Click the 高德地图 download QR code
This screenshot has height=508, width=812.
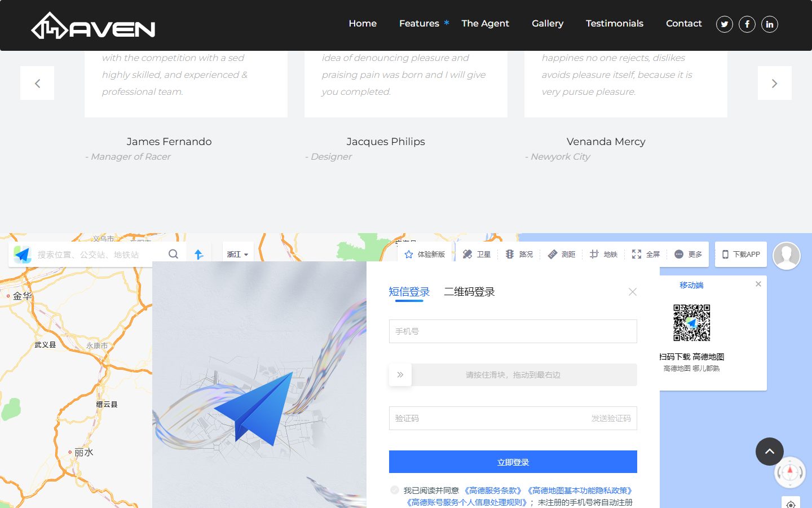pos(692,323)
